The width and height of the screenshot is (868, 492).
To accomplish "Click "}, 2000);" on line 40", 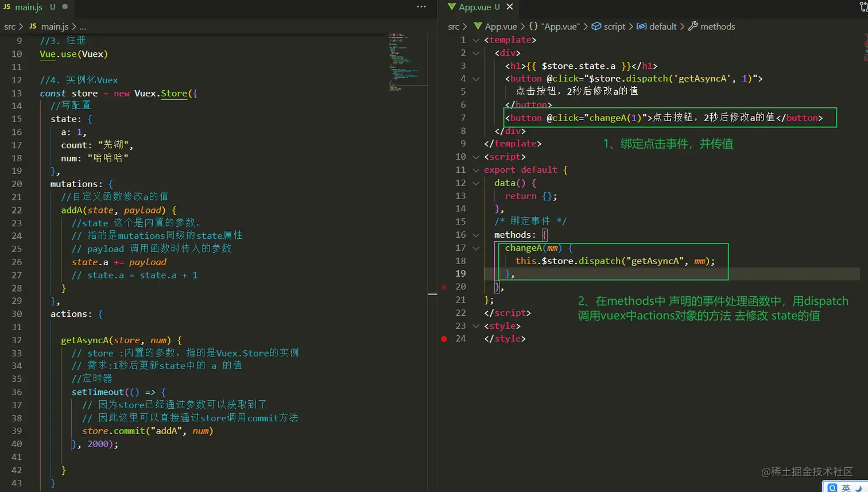I will [x=95, y=444].
